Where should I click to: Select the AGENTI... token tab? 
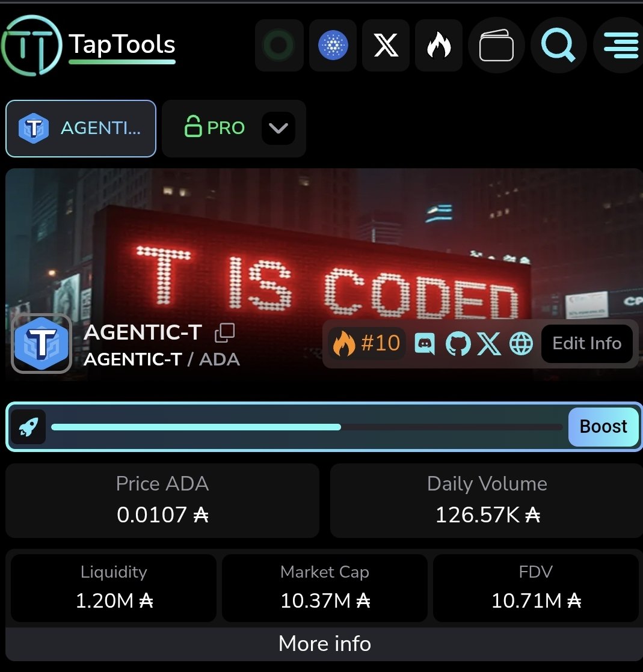point(81,129)
